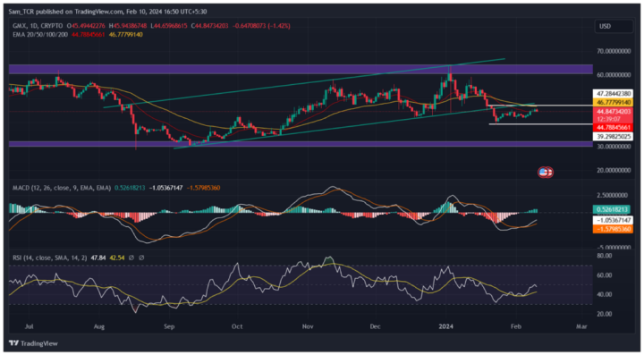Select the lower purple support zone
Screen dimensions: 644x355
click(301, 144)
